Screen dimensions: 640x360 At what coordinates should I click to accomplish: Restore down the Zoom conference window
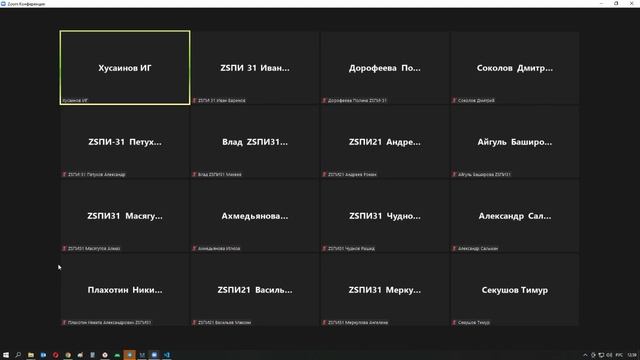[616, 3]
